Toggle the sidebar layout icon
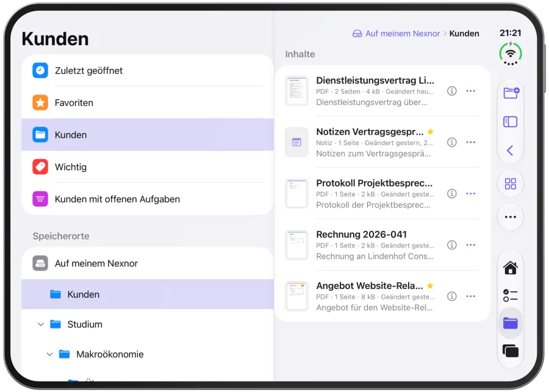This screenshot has width=549, height=392. [x=510, y=122]
